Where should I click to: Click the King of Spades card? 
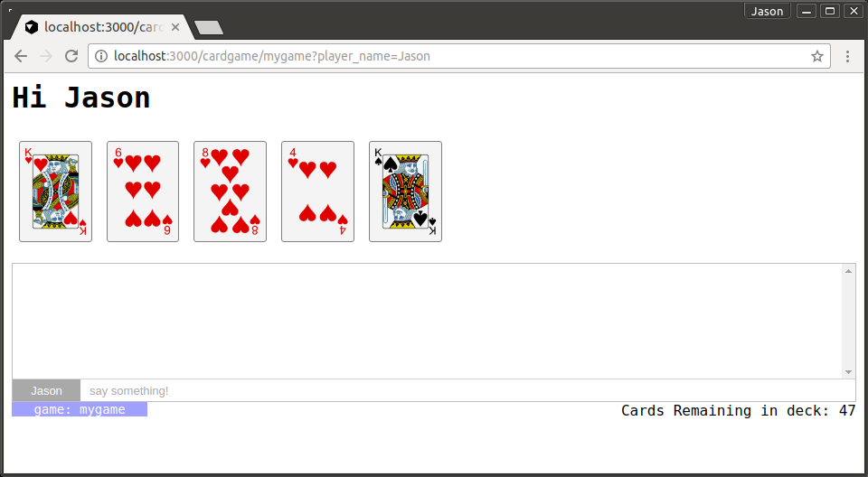[x=405, y=192]
